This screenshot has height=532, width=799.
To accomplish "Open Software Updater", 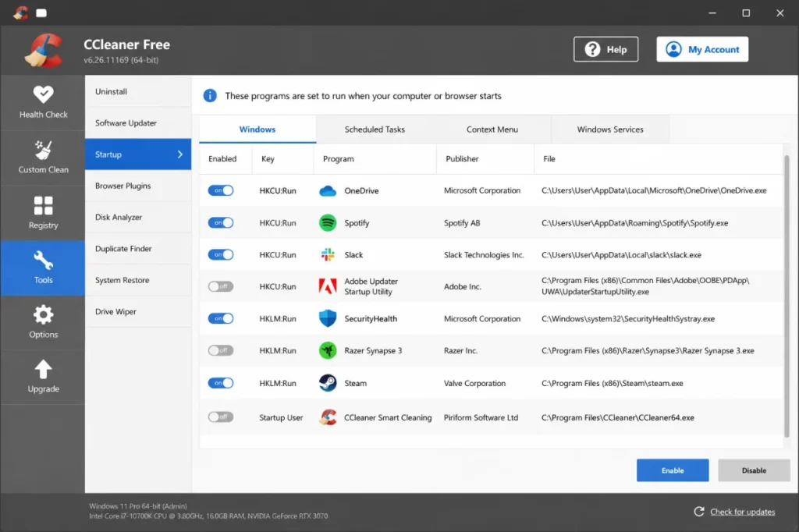I will [138, 123].
